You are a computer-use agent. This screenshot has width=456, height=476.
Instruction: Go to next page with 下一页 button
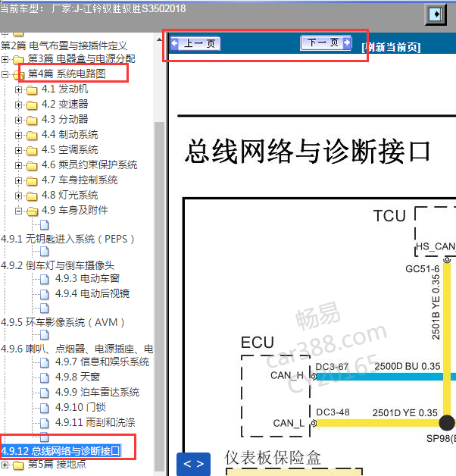pyautogui.click(x=326, y=42)
